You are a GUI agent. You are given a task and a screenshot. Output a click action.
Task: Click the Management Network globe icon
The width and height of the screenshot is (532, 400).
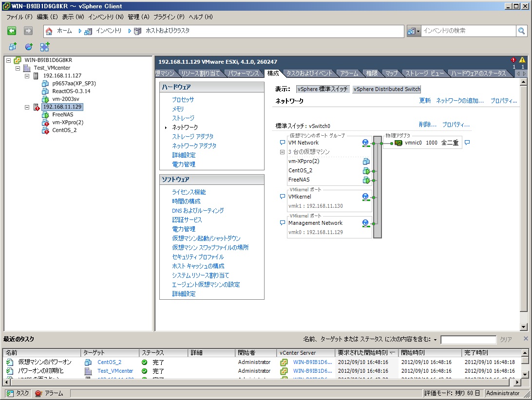pos(365,223)
